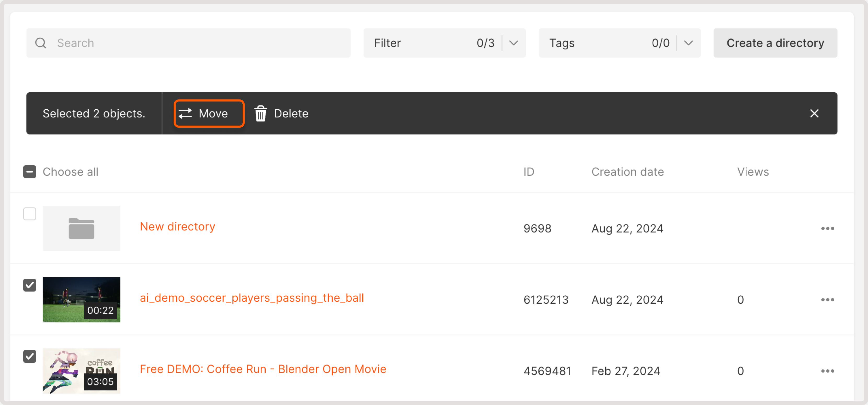Open more options for Coffee Run video

827,371
